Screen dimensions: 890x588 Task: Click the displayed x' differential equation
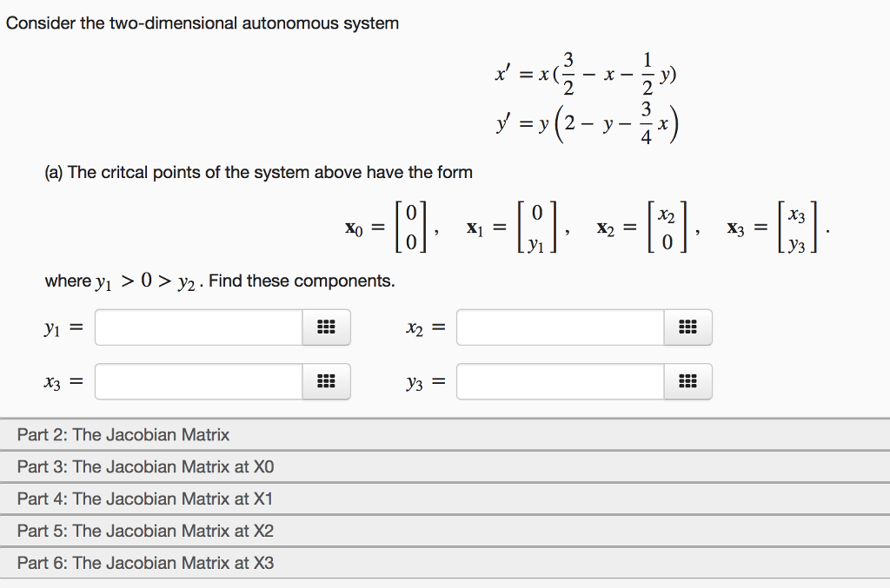[584, 75]
